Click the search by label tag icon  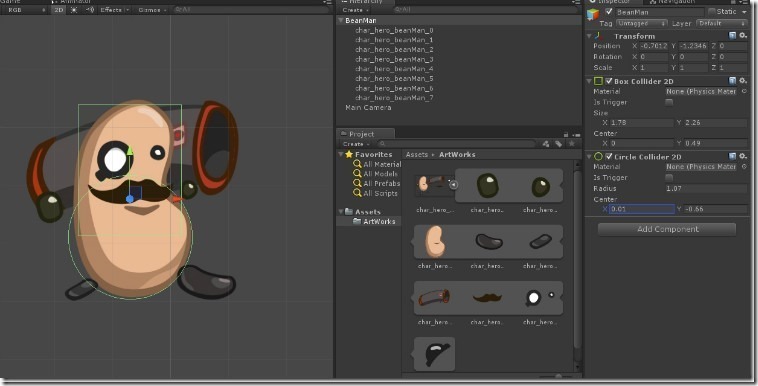pyautogui.click(x=558, y=144)
